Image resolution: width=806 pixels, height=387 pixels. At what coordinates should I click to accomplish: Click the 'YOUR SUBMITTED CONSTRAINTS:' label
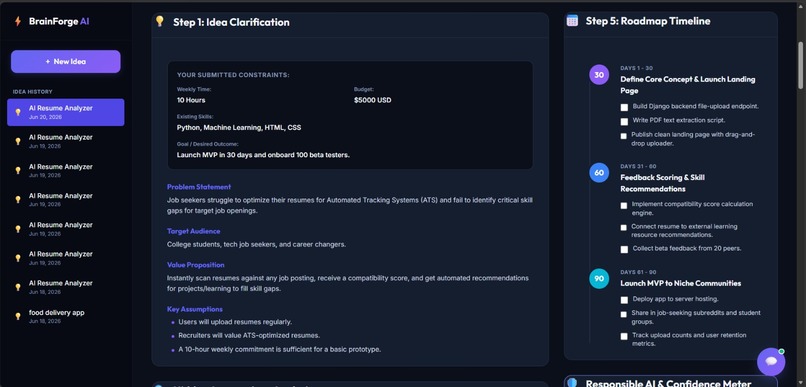233,75
